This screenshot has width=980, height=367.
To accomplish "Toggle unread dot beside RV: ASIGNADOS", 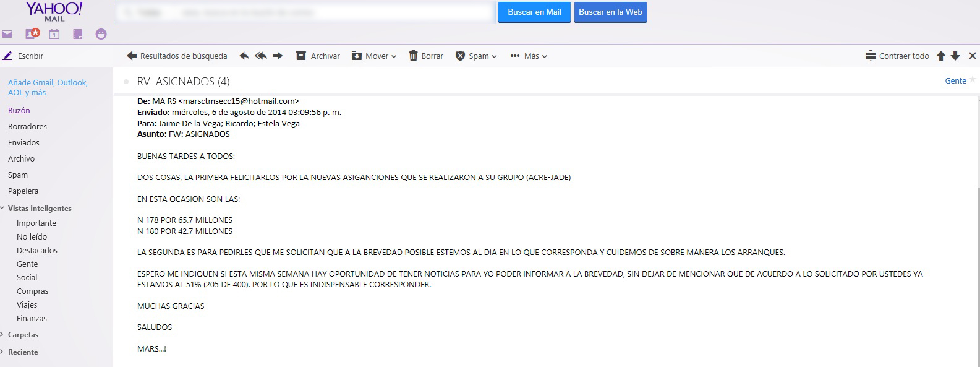I will point(126,81).
